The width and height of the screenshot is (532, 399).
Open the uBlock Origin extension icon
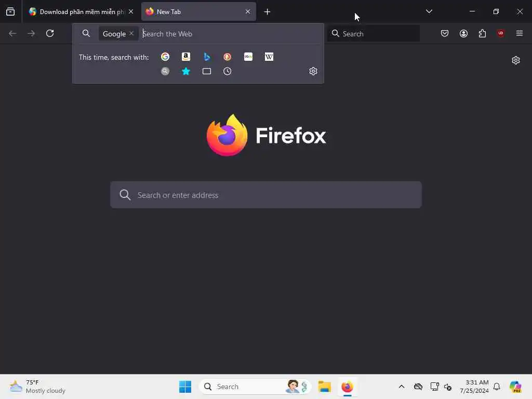point(501,33)
